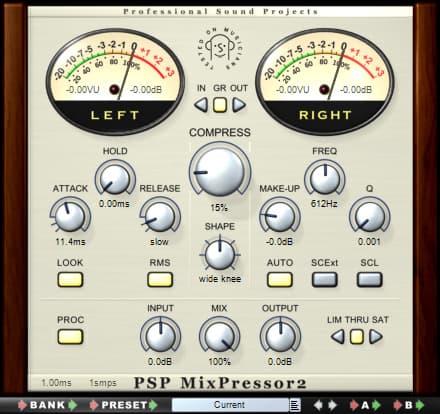
Task: Click the FREQ knob
Action: click(x=325, y=178)
